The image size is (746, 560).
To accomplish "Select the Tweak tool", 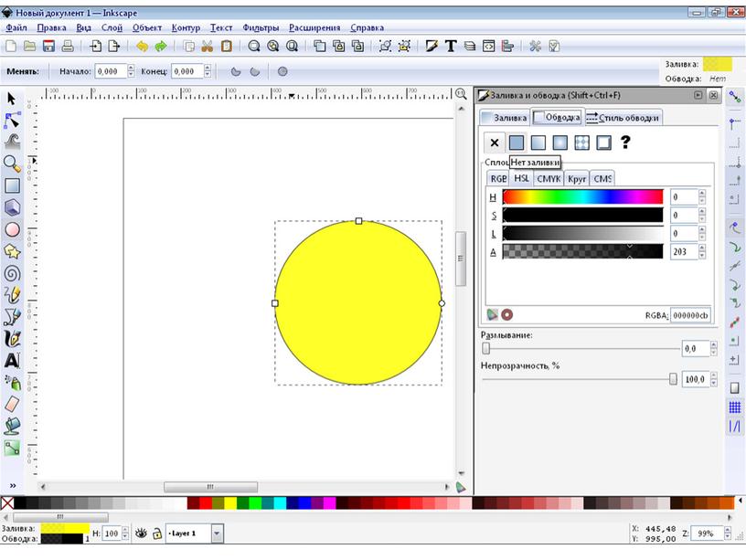I will coord(12,142).
